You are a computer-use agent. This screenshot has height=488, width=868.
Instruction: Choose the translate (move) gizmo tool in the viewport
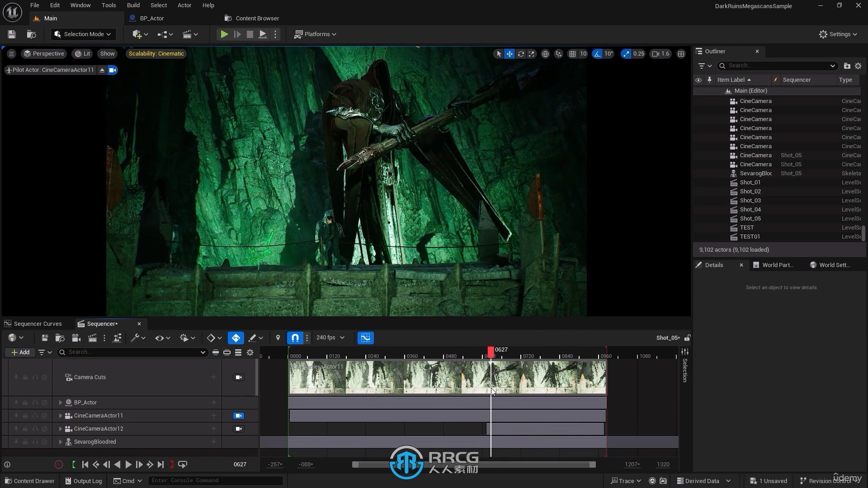tap(509, 54)
